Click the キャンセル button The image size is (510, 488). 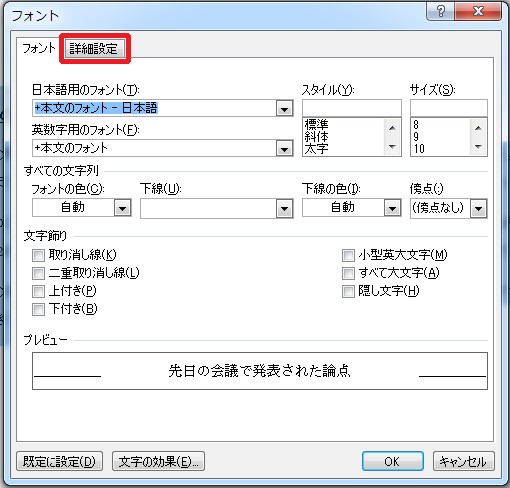point(463,461)
